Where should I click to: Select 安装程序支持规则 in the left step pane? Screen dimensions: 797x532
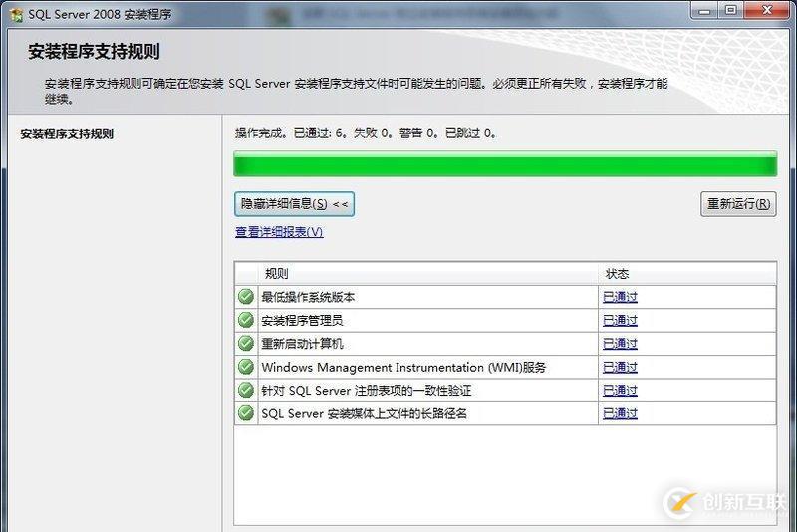pyautogui.click(x=67, y=133)
